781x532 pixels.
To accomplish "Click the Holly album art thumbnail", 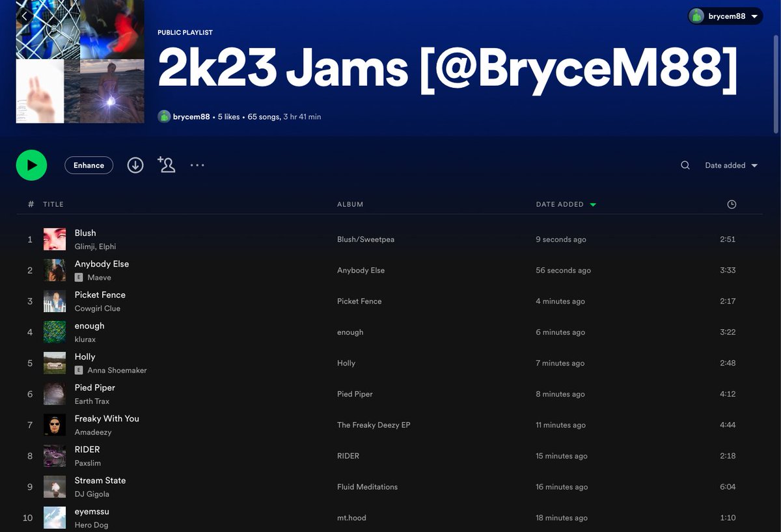I will click(x=55, y=363).
